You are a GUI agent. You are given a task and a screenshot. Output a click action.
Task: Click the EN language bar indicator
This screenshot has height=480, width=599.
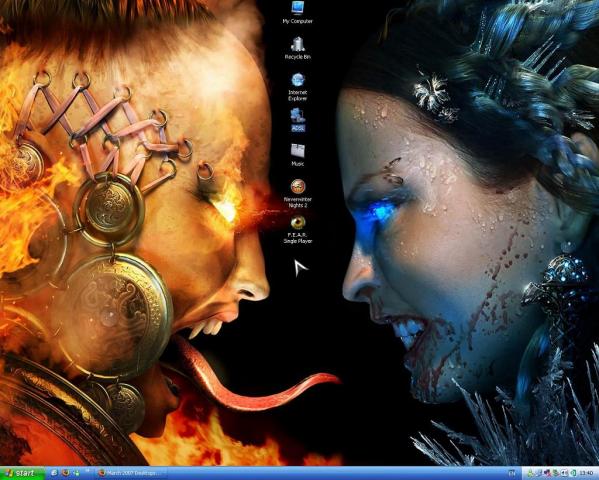click(x=512, y=473)
